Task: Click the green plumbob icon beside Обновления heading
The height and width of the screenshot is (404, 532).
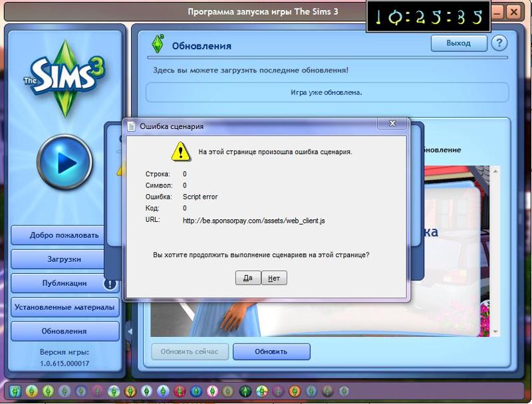Action: click(158, 44)
